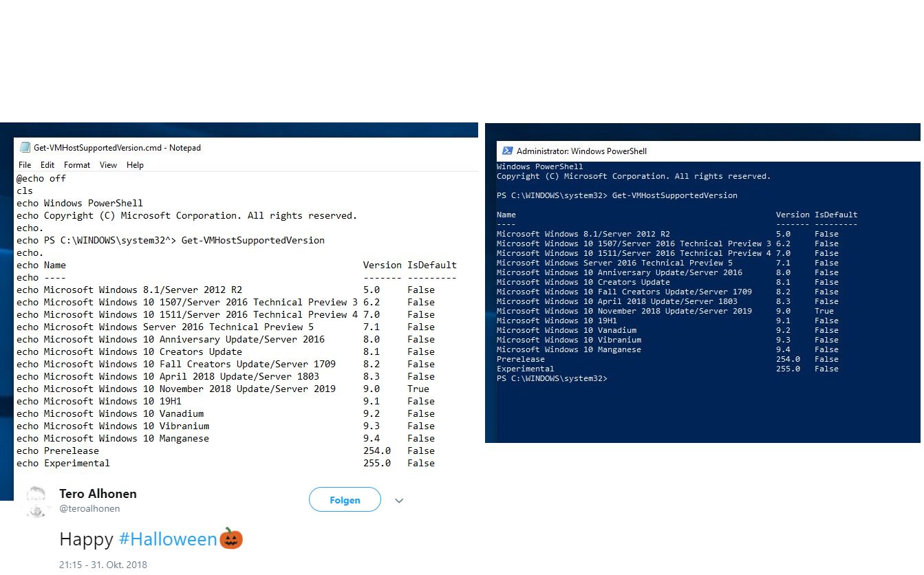924x575 pixels.
Task: Click the Notepad title Get-VMHostSupportedVersion.cmd
Action: (x=117, y=147)
